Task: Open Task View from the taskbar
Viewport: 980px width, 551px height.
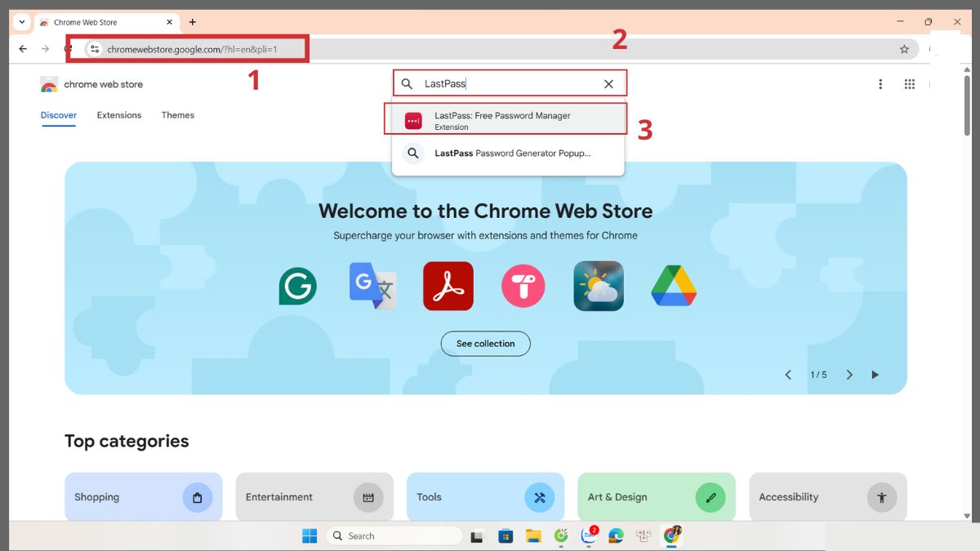Action: click(478, 536)
